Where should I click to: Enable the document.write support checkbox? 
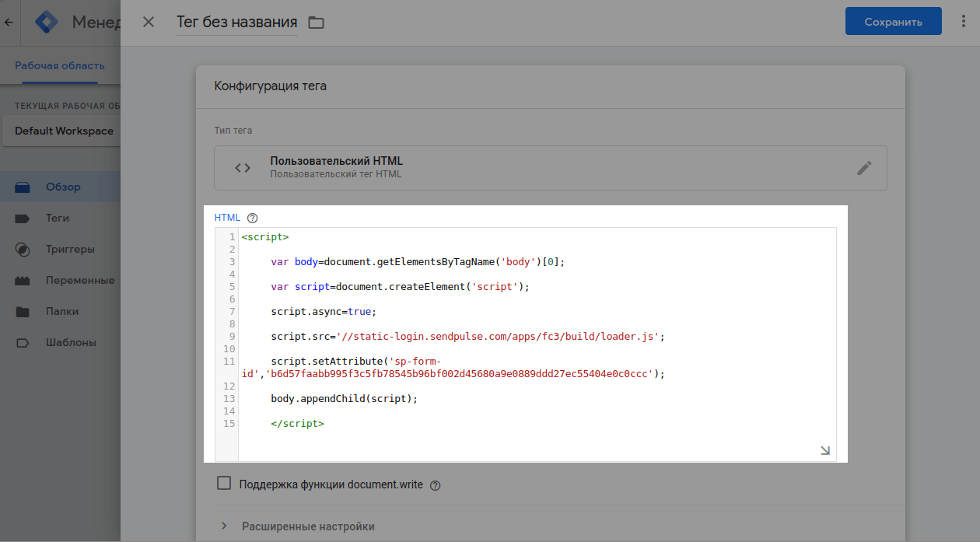point(224,484)
